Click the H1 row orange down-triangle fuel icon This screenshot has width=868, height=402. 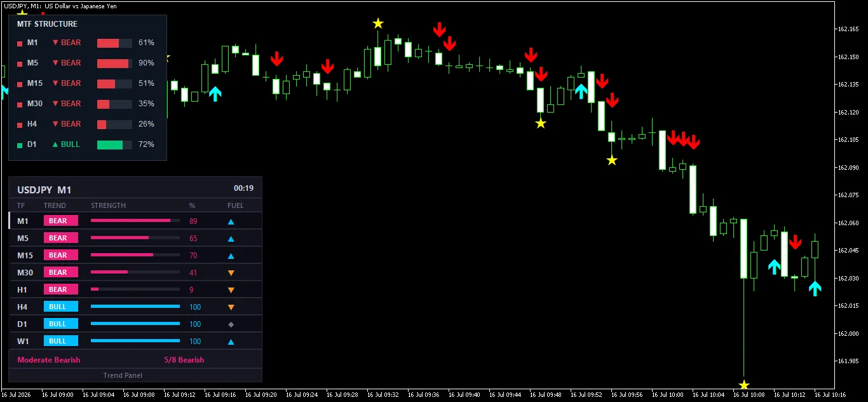tap(231, 290)
